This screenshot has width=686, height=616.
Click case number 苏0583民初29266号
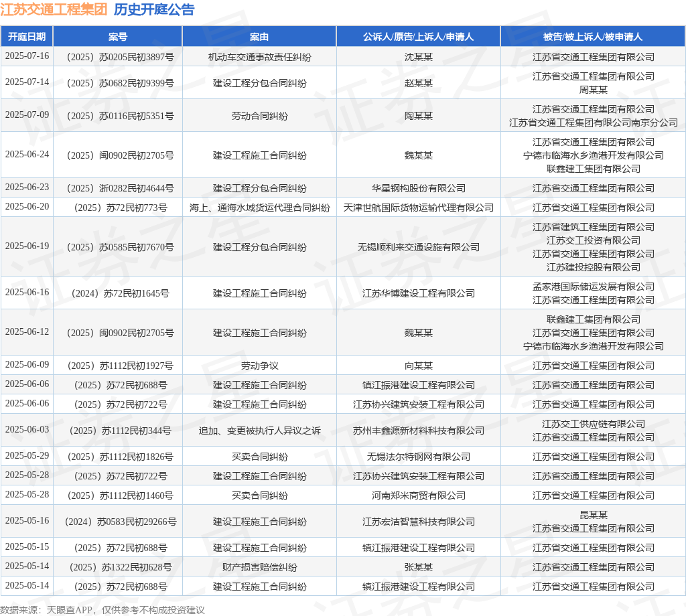[x=121, y=522]
